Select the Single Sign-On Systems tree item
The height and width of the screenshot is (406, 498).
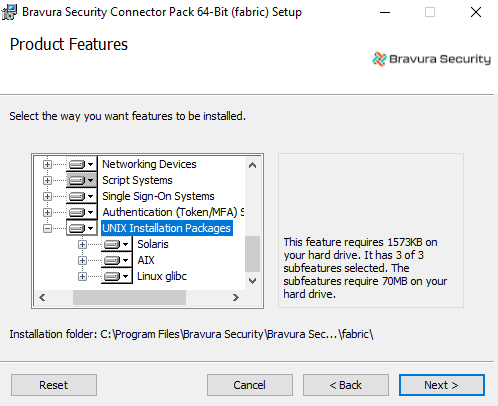158,196
